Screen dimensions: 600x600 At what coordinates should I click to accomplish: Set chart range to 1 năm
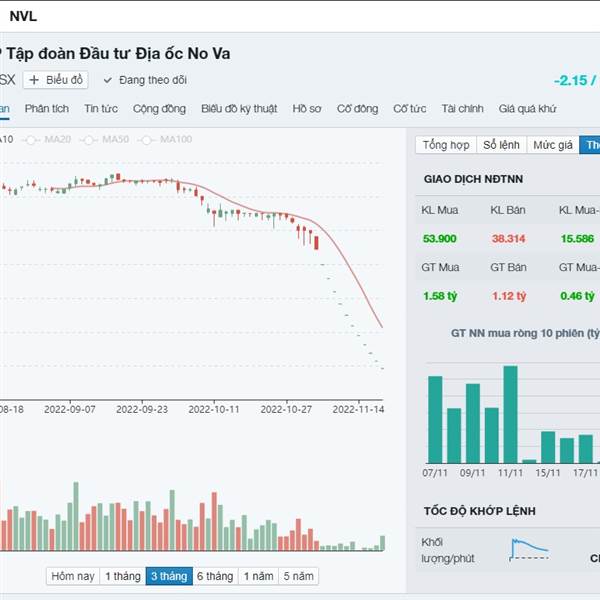coord(259,576)
